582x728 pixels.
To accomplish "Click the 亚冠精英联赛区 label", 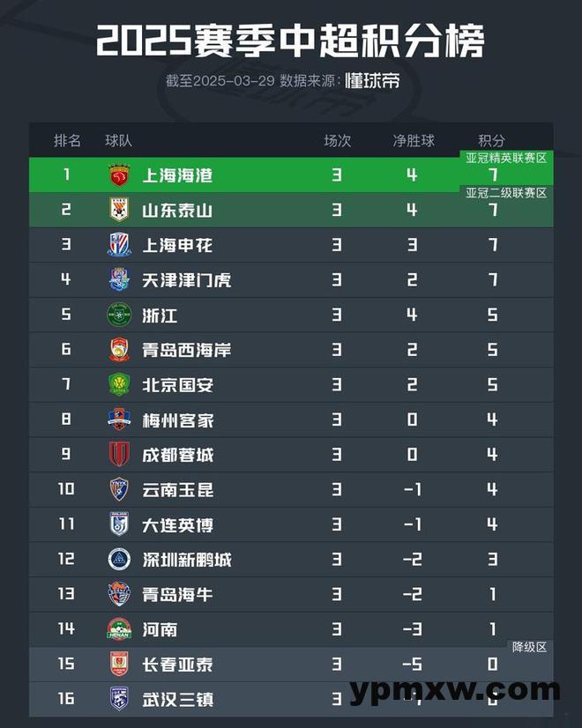I will (x=506, y=159).
